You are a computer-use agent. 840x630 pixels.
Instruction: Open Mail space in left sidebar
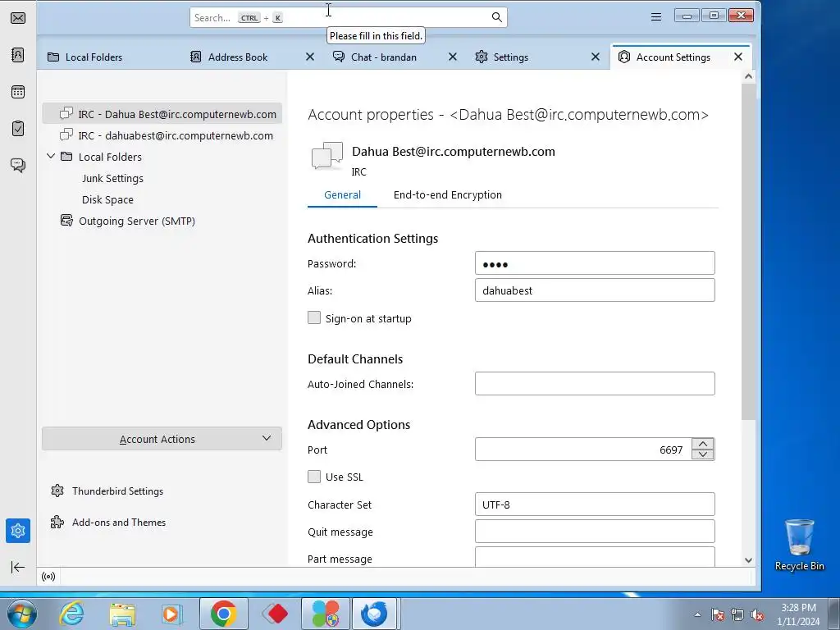pyautogui.click(x=18, y=18)
